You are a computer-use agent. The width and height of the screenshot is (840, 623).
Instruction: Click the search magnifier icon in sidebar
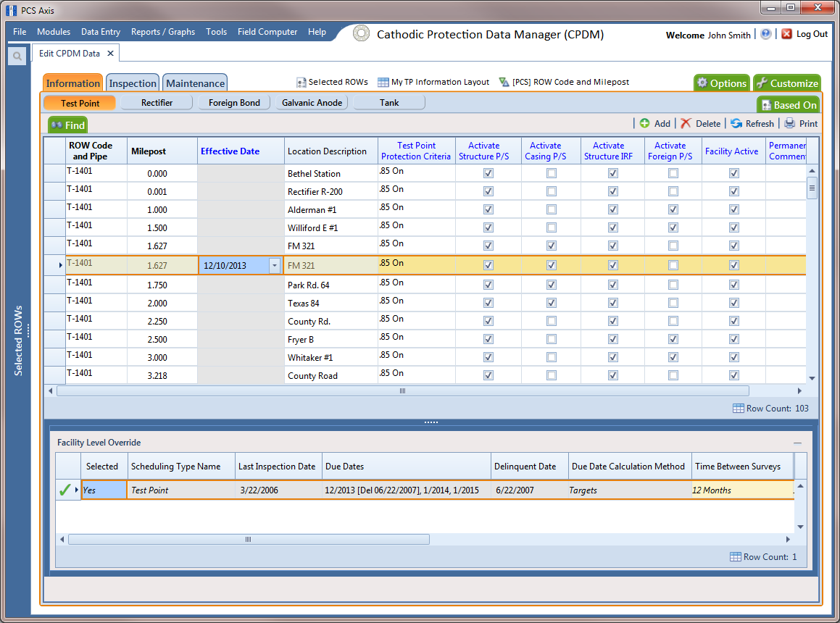pyautogui.click(x=17, y=56)
